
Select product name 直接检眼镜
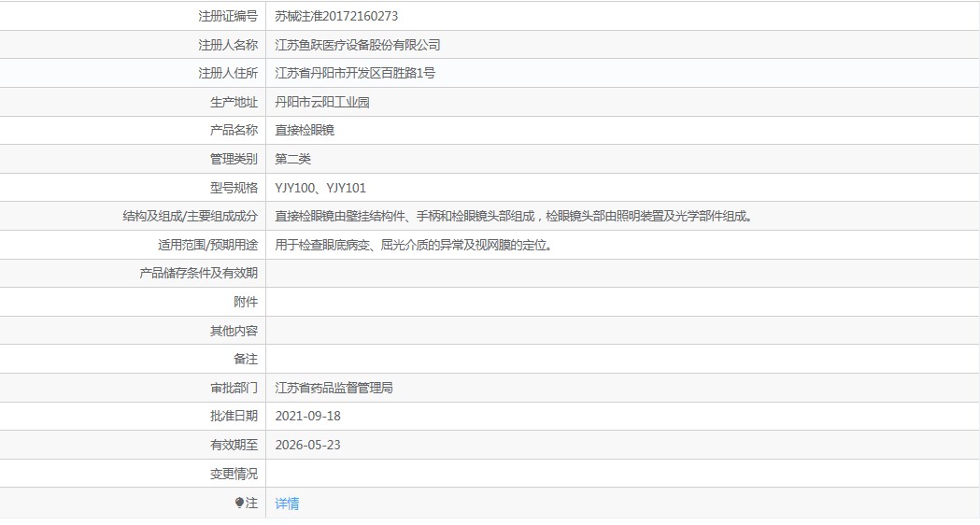[305, 130]
